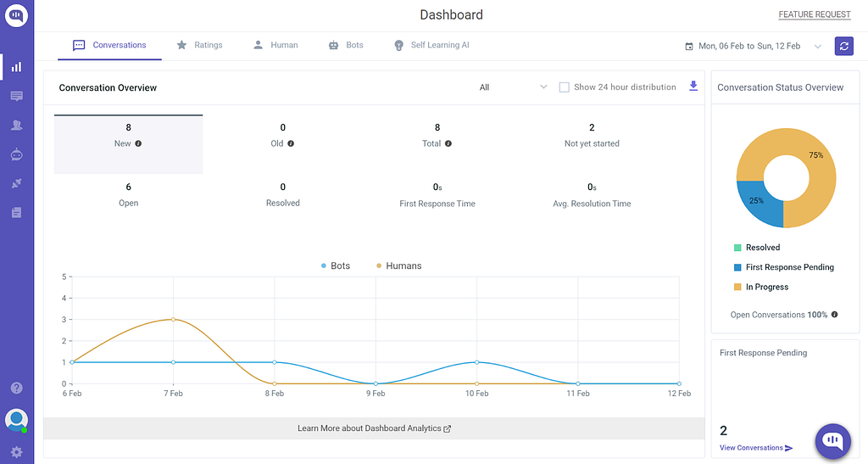Open the users sidebar icon
The height and width of the screenshot is (464, 868).
coord(17,126)
